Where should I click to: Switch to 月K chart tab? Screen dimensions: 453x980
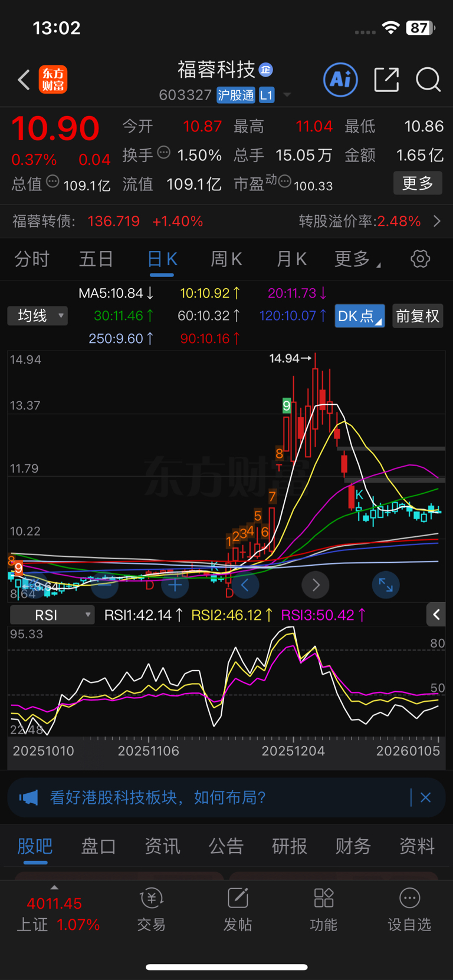click(291, 259)
